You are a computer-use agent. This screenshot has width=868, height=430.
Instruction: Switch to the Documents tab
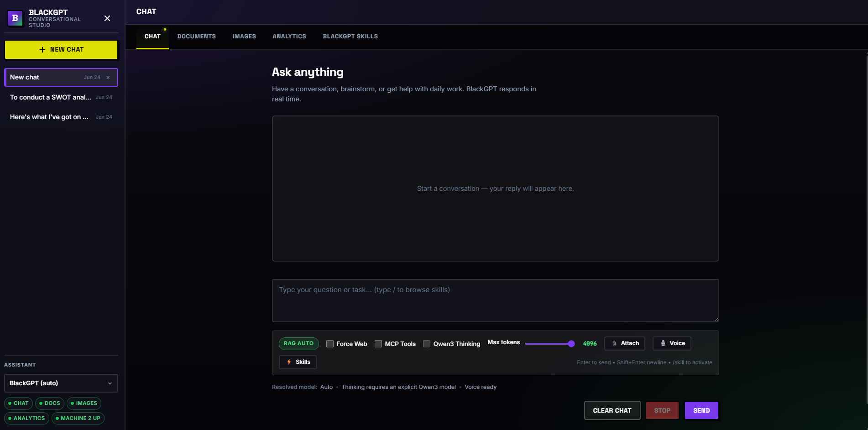click(197, 37)
